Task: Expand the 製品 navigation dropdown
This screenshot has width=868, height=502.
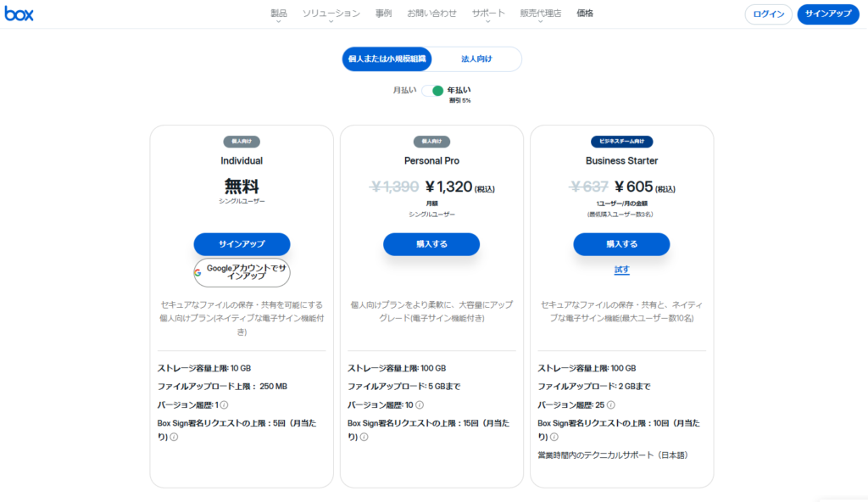Action: 278,14
